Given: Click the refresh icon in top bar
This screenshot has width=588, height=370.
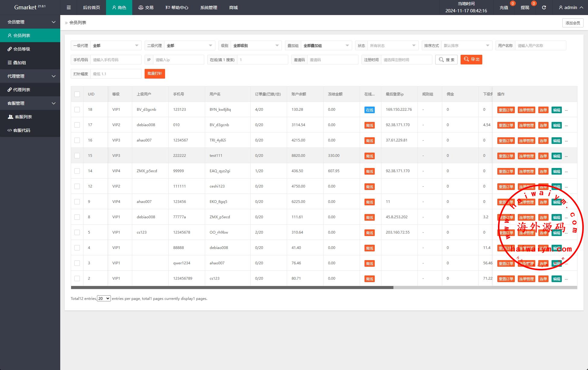Looking at the screenshot, I should (x=544, y=8).
